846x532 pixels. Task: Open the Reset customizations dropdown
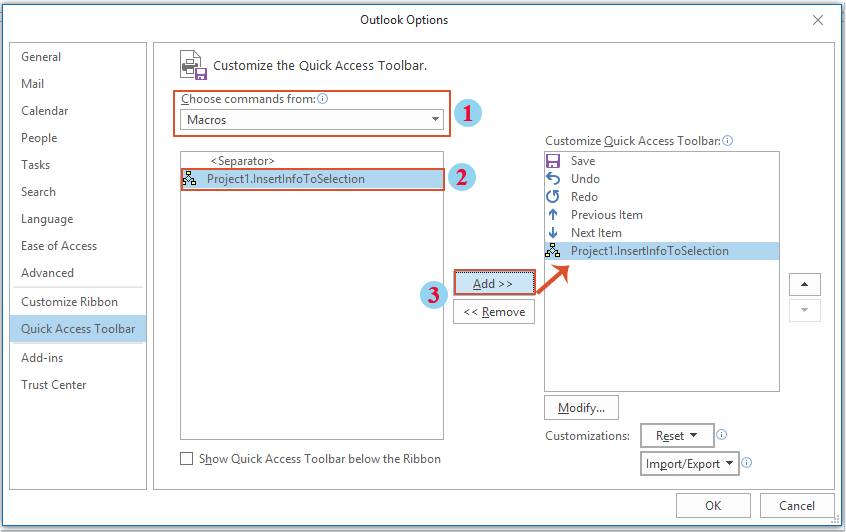pyautogui.click(x=677, y=435)
